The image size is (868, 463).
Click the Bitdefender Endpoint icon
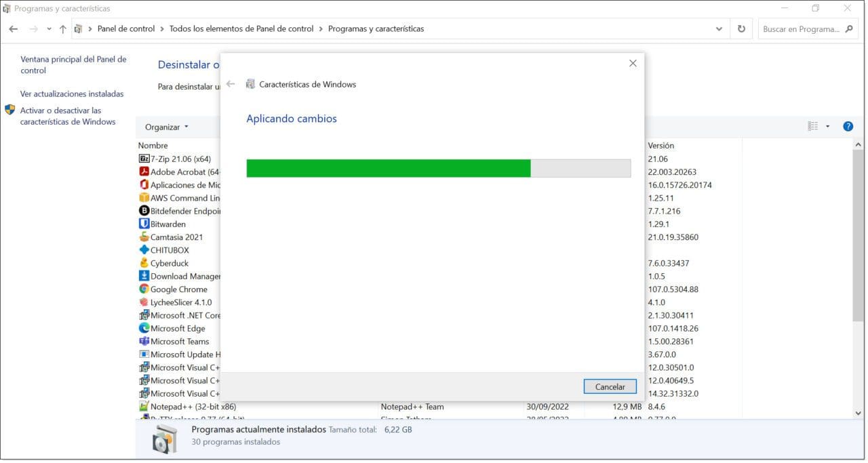click(x=144, y=211)
